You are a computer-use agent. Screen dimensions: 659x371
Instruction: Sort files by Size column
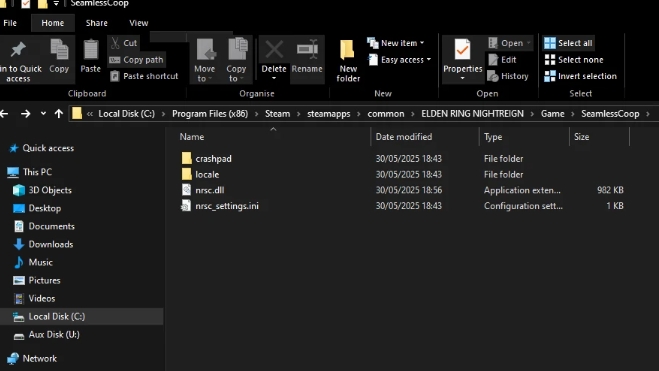[582, 137]
